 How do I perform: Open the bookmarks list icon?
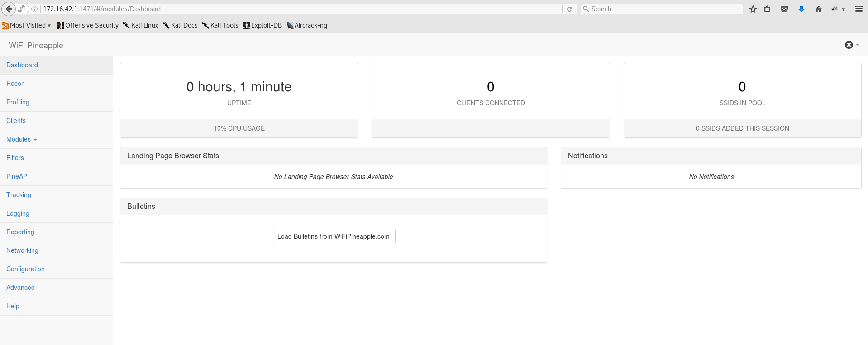tap(767, 9)
